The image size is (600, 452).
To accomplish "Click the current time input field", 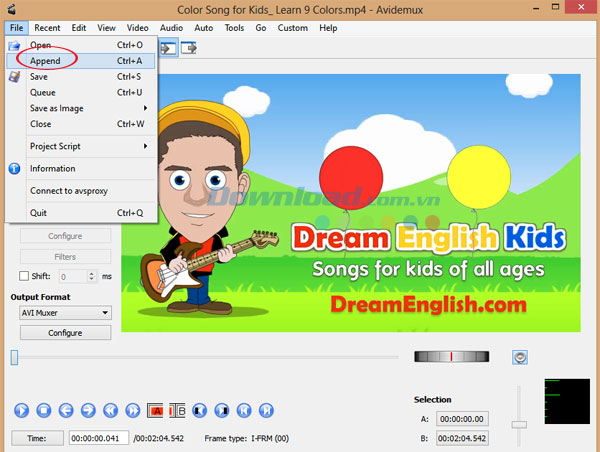I will (x=99, y=438).
